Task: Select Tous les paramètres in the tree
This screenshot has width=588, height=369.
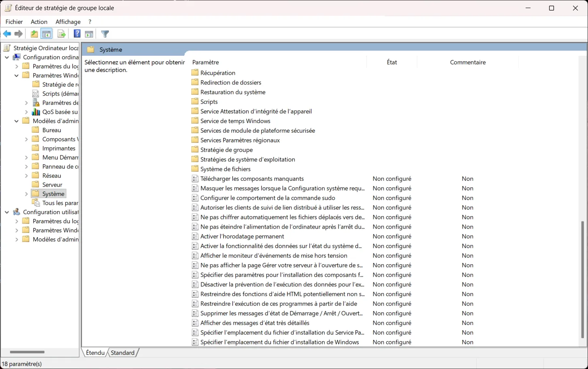Action: (59, 203)
